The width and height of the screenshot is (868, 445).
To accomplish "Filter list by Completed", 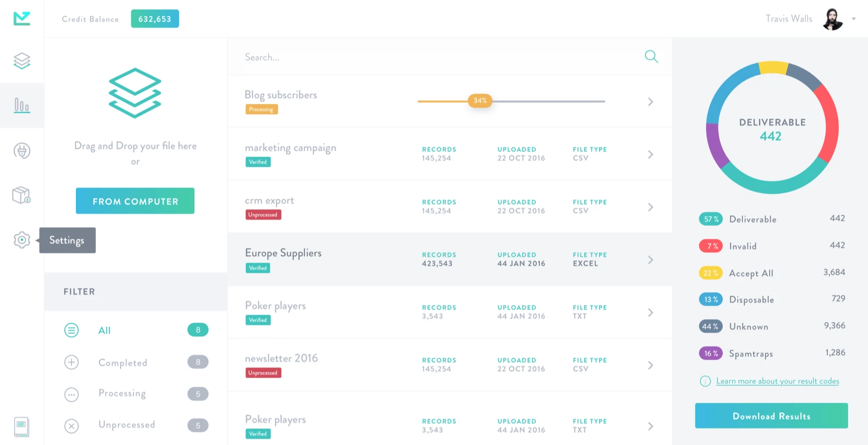I will click(123, 362).
